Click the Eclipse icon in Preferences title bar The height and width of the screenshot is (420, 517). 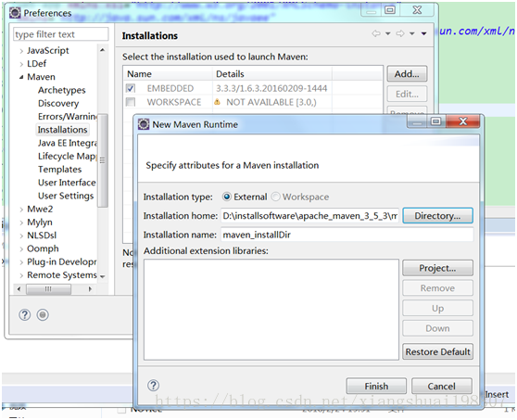point(15,13)
